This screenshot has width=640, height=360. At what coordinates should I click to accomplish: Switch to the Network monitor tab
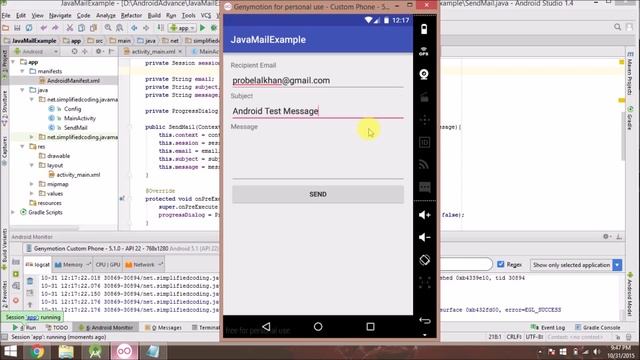coord(143,264)
